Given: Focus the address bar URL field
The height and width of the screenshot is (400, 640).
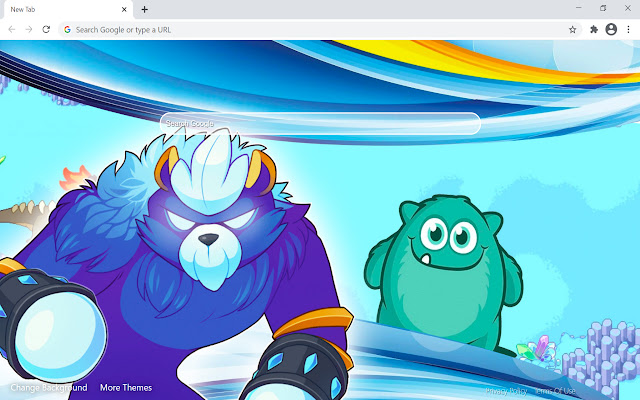Looking at the screenshot, I should [320, 29].
